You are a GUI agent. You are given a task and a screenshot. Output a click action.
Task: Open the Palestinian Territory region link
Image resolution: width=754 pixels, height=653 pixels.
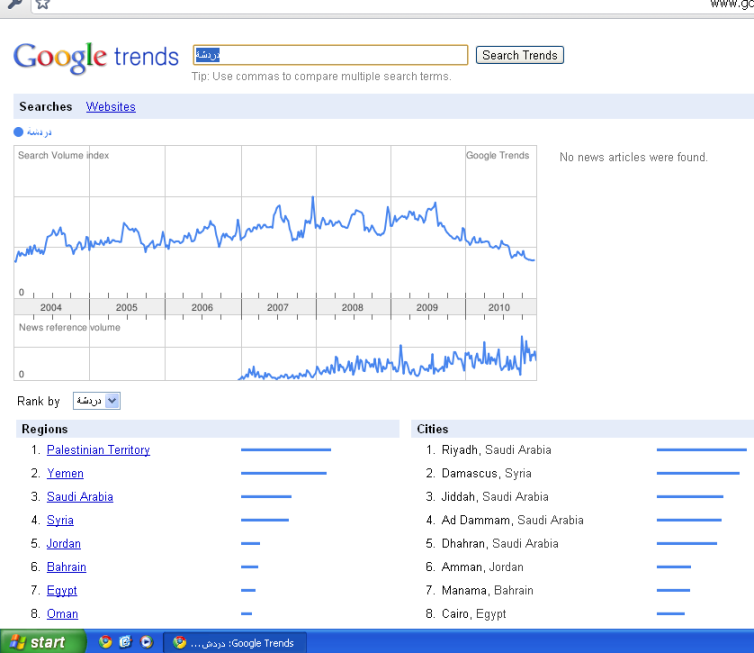click(98, 450)
